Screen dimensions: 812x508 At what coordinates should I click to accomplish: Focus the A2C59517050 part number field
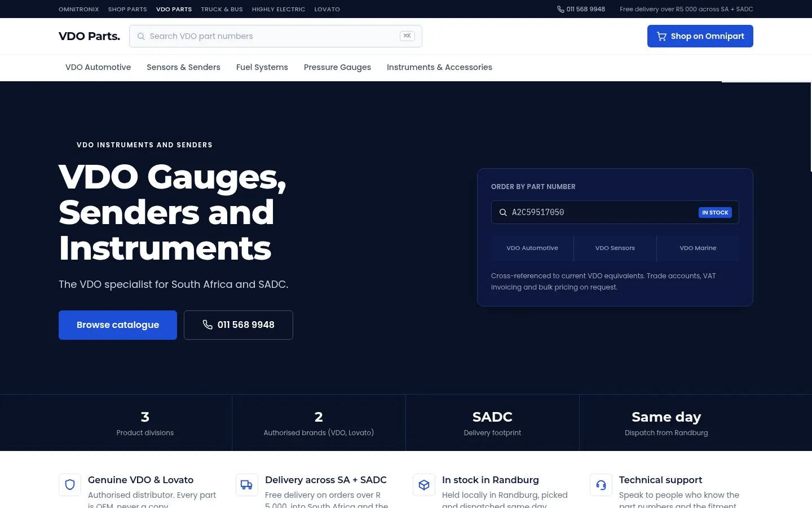(x=615, y=212)
